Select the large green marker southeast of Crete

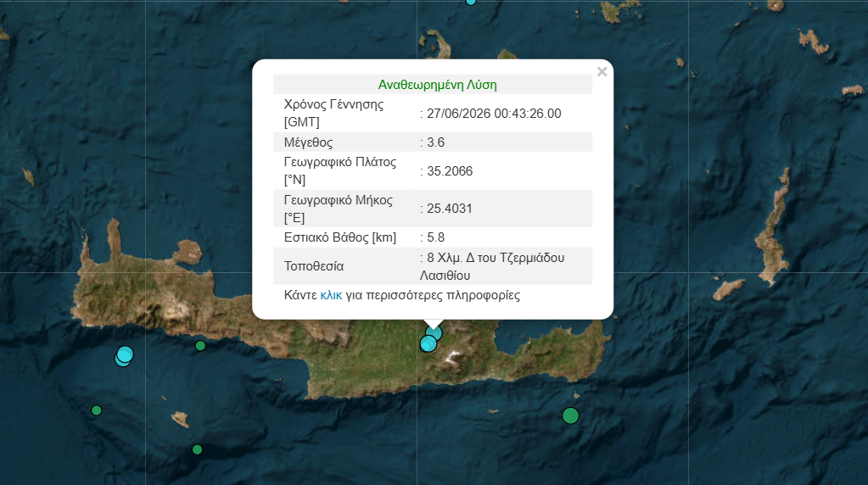pyautogui.click(x=570, y=415)
